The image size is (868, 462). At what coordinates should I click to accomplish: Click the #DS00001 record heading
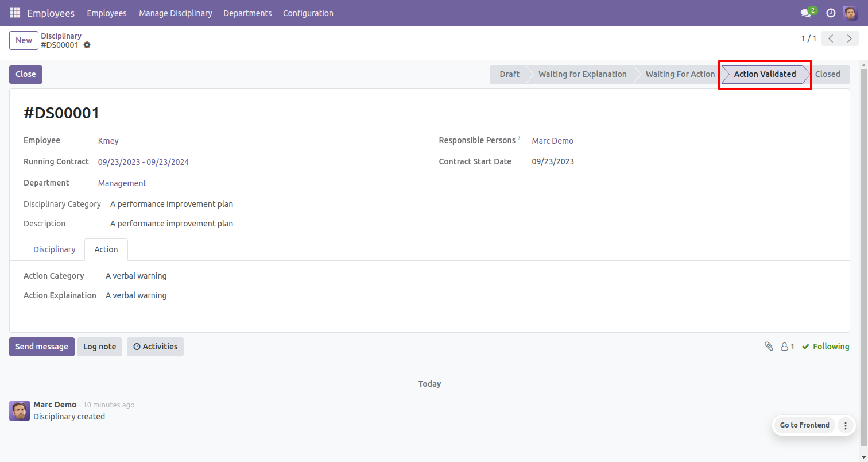pyautogui.click(x=61, y=113)
